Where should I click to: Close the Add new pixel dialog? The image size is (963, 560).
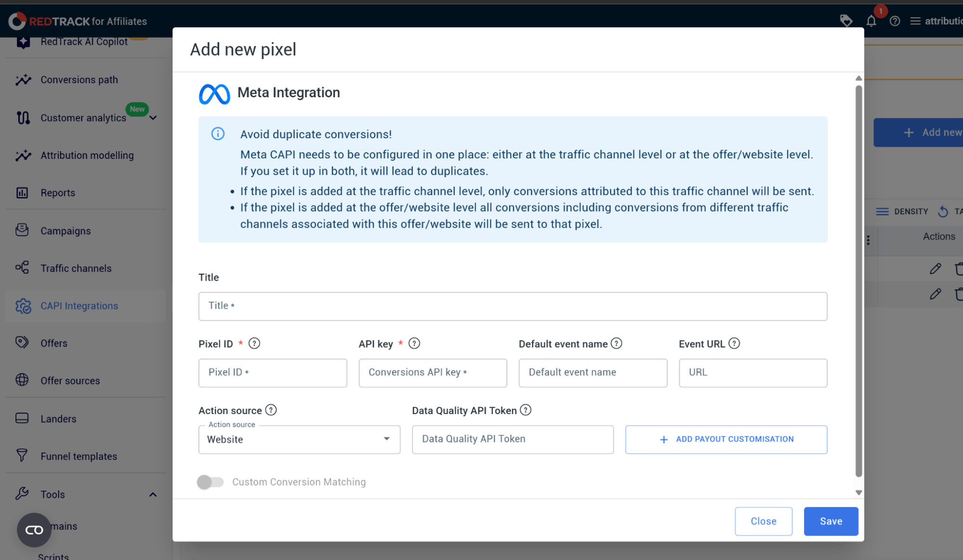point(763,521)
